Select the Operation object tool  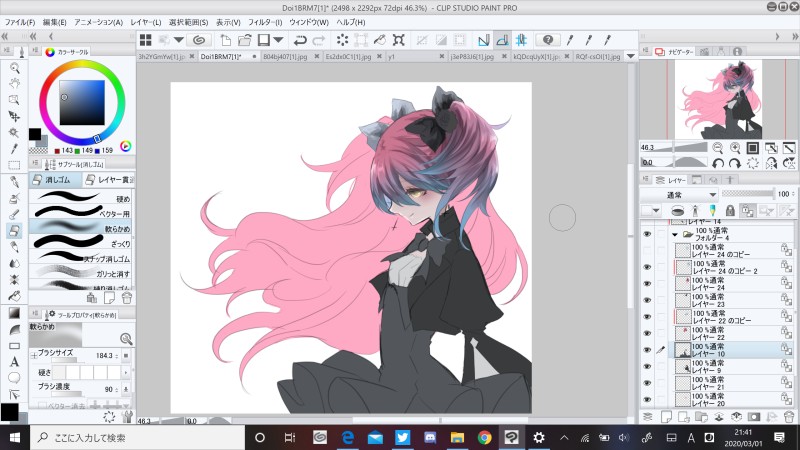click(x=14, y=100)
